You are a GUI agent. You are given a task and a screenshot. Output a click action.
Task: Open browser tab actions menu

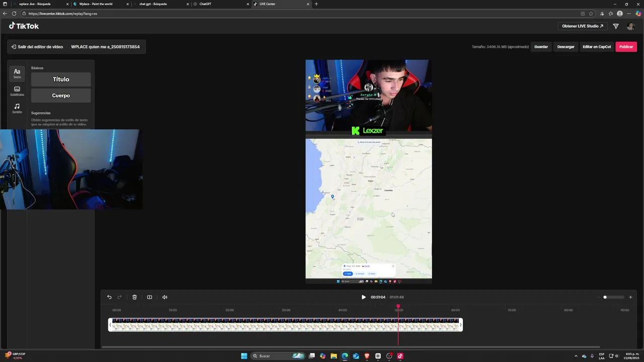click(5, 4)
